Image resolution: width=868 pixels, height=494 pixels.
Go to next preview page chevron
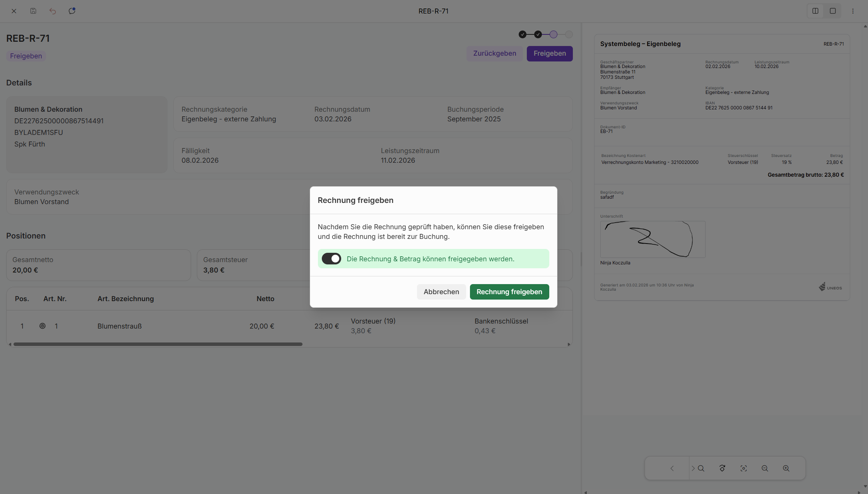(693, 468)
